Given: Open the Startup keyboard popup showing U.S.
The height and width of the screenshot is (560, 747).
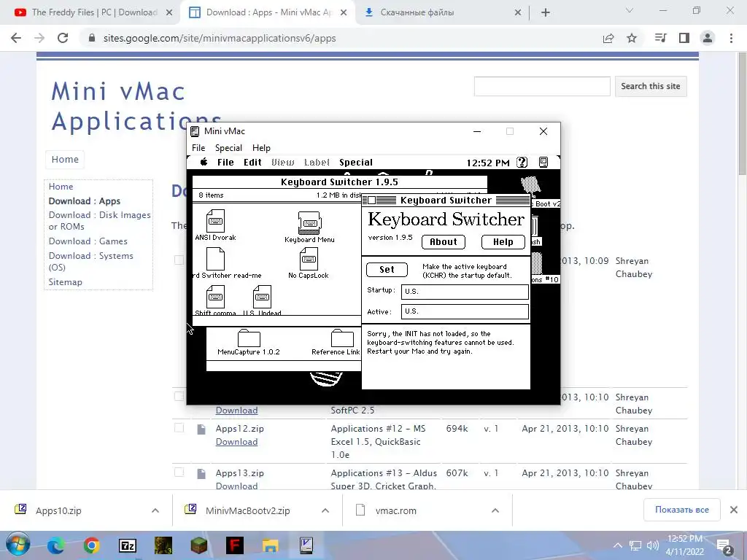Looking at the screenshot, I should click(x=465, y=292).
